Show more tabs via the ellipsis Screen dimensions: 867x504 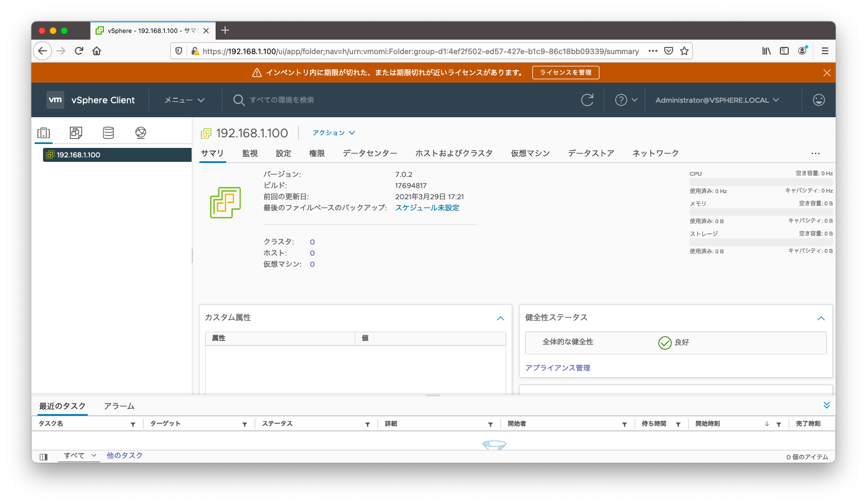pyautogui.click(x=816, y=153)
